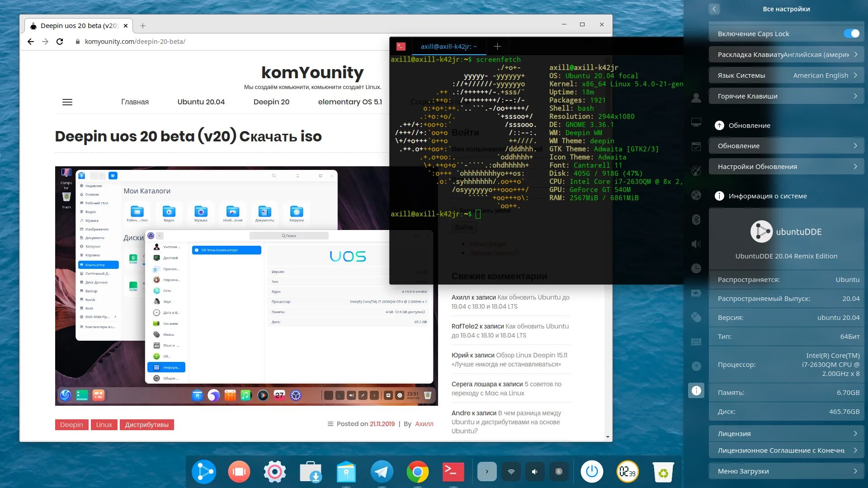The image size is (868, 488).
Task: Click the power button in the dock
Action: click(x=591, y=472)
